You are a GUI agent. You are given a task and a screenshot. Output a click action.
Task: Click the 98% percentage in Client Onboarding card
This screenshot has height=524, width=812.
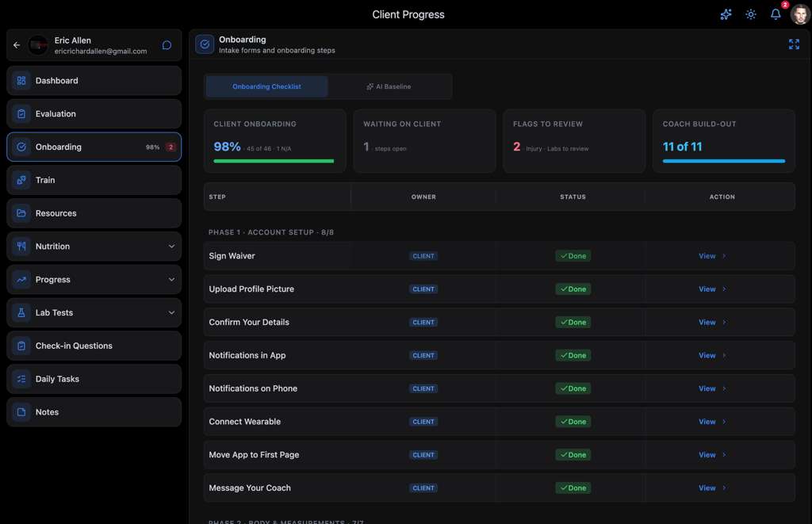227,147
